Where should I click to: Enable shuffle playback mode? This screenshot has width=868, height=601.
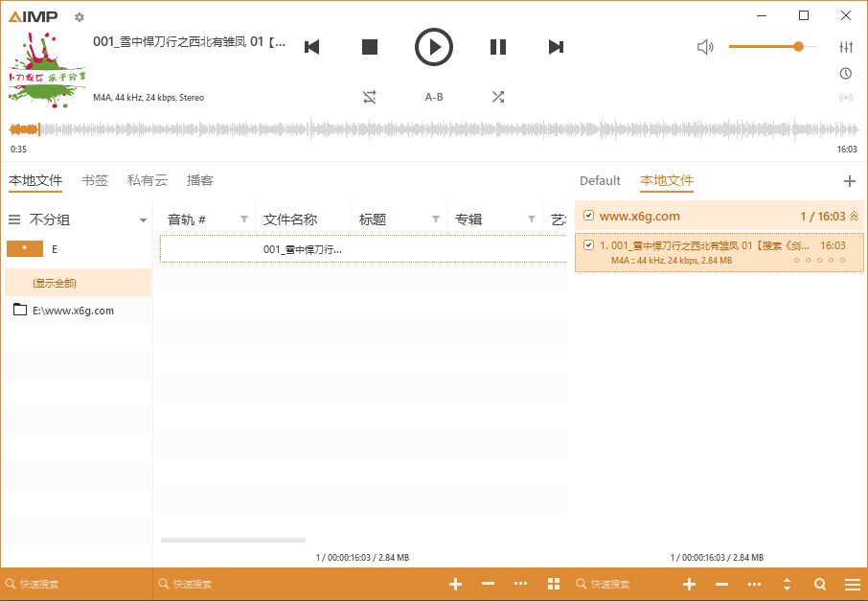pyautogui.click(x=498, y=97)
